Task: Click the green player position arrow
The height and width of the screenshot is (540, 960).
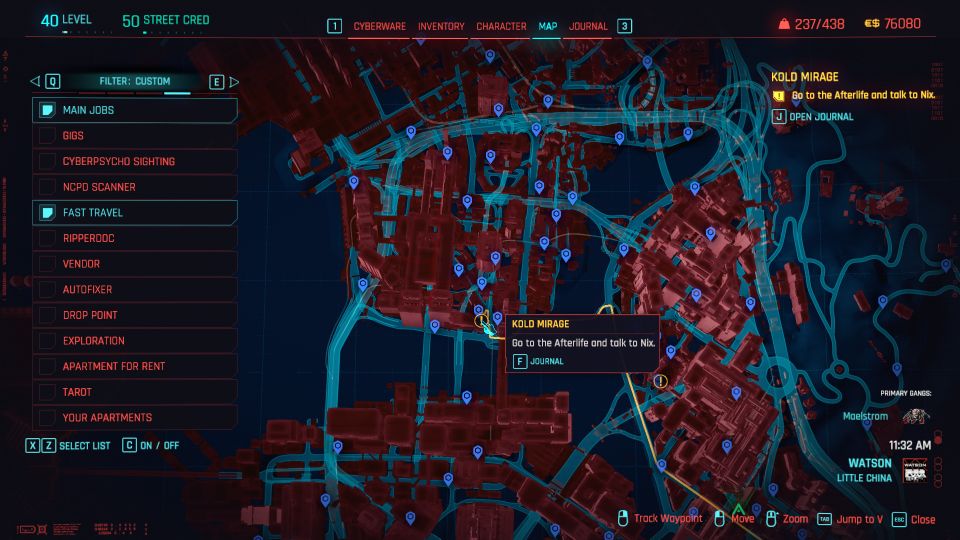Action: [x=738, y=509]
